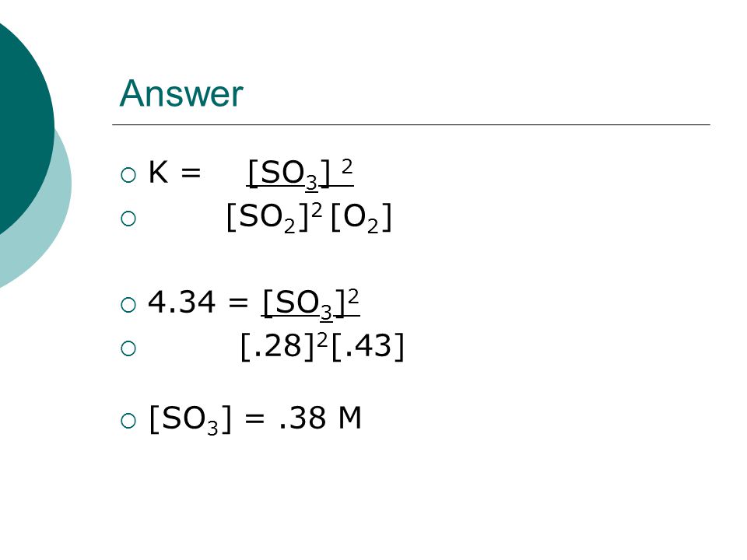This screenshot has height=560, width=747.
Task: Click the 4.34 value
Action: coord(181,302)
